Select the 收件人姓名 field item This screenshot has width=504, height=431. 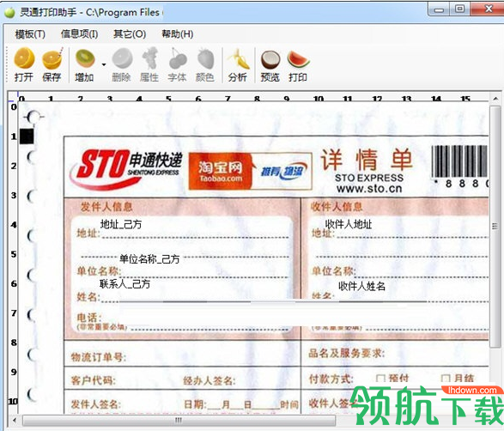361,286
